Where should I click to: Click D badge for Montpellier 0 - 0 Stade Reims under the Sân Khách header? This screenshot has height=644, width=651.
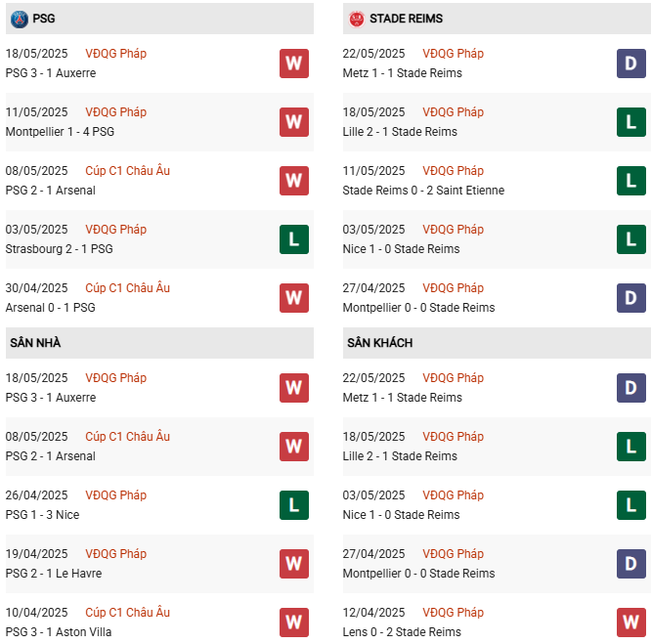tap(631, 564)
